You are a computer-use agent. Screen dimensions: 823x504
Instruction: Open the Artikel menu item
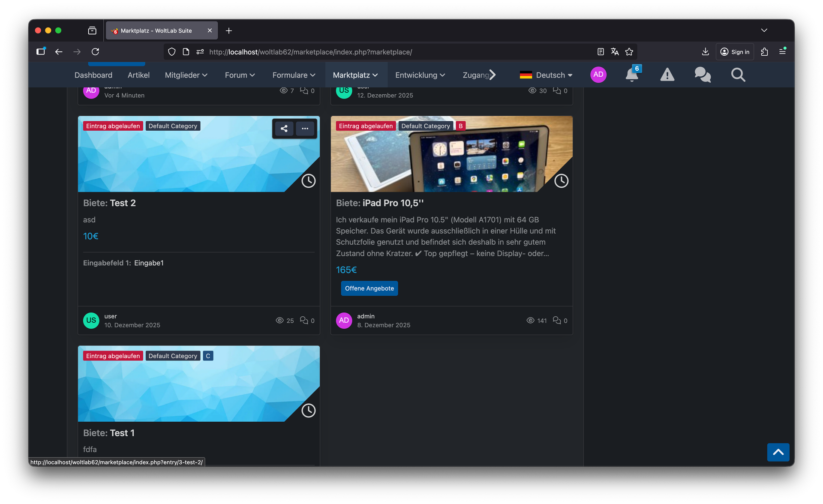[138, 75]
